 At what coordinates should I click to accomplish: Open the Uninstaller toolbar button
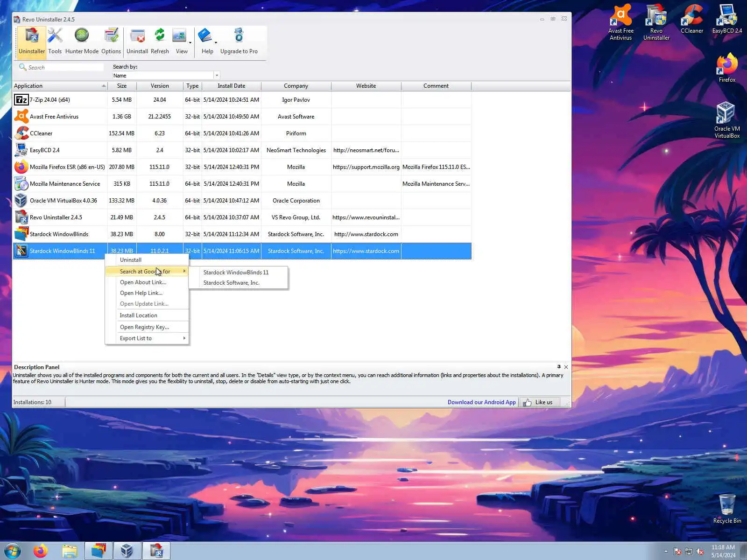click(32, 42)
